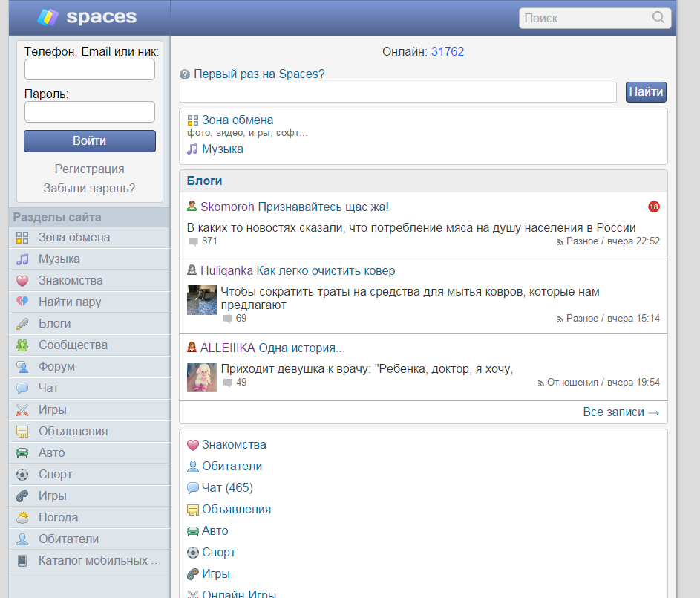700x598 pixels.
Task: Click the soccer ball icon for Спорт in sidebar
Action: (22, 474)
